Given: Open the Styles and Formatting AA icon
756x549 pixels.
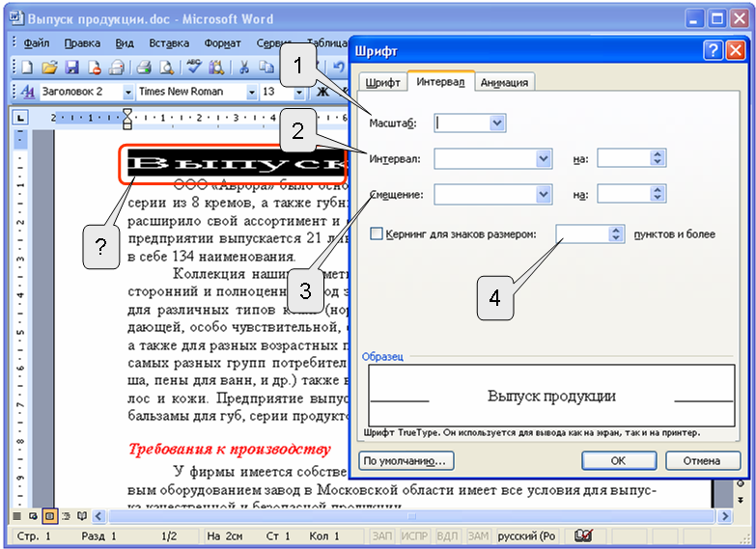Looking at the screenshot, I should [x=28, y=92].
